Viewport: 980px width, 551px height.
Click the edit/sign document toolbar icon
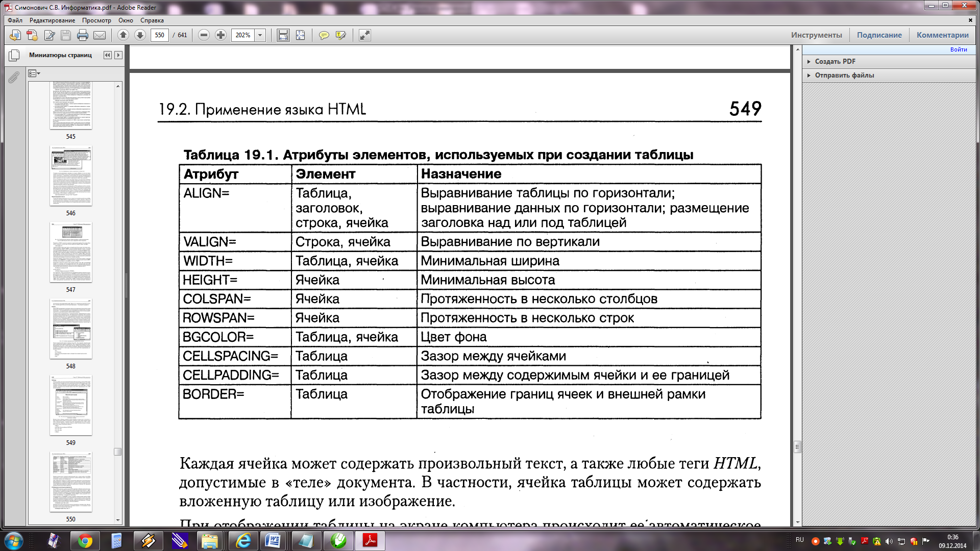[x=50, y=35]
